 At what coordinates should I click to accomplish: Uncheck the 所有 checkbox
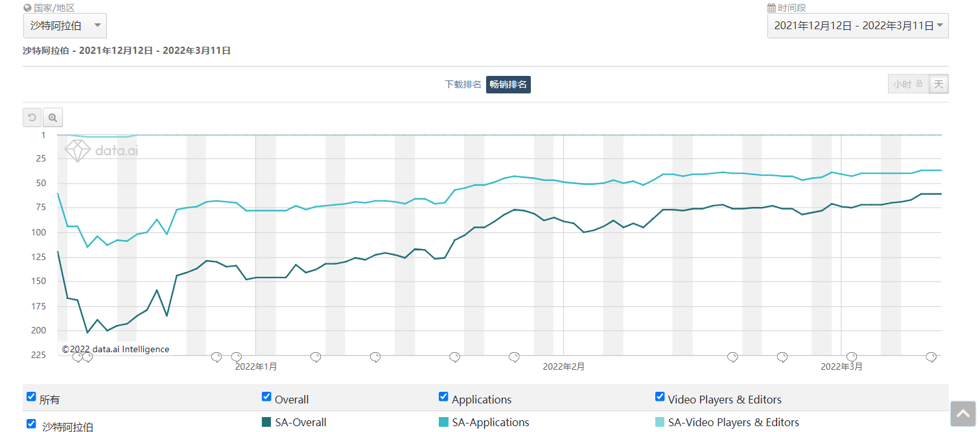coord(31,396)
